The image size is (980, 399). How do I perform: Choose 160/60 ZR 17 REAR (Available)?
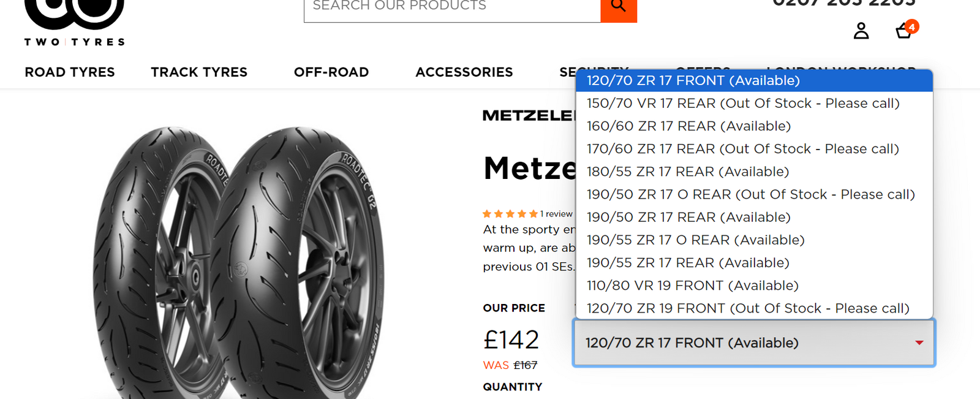688,126
